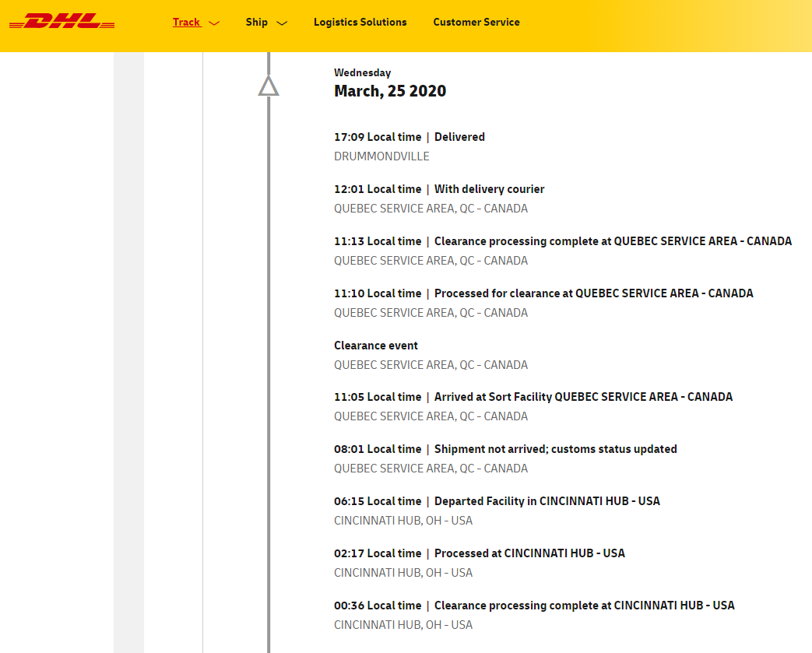Expand the chevron next to Track
812x653 pixels.
click(214, 23)
